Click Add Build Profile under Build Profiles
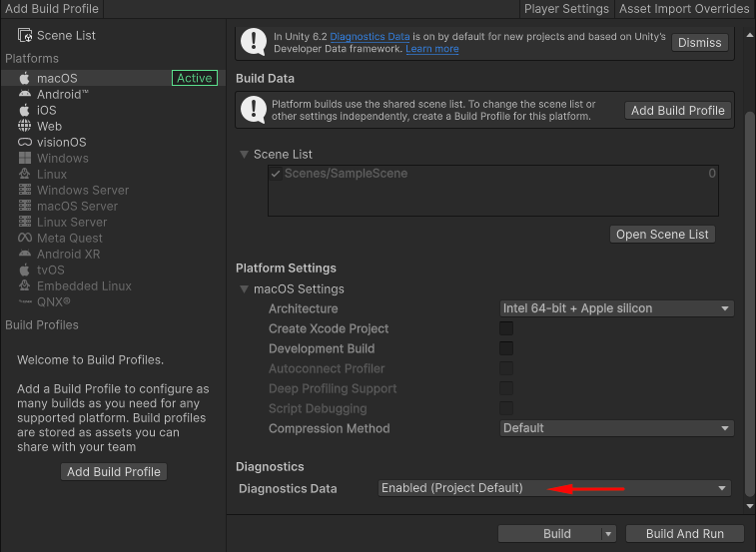This screenshot has height=552, width=756. [x=114, y=471]
